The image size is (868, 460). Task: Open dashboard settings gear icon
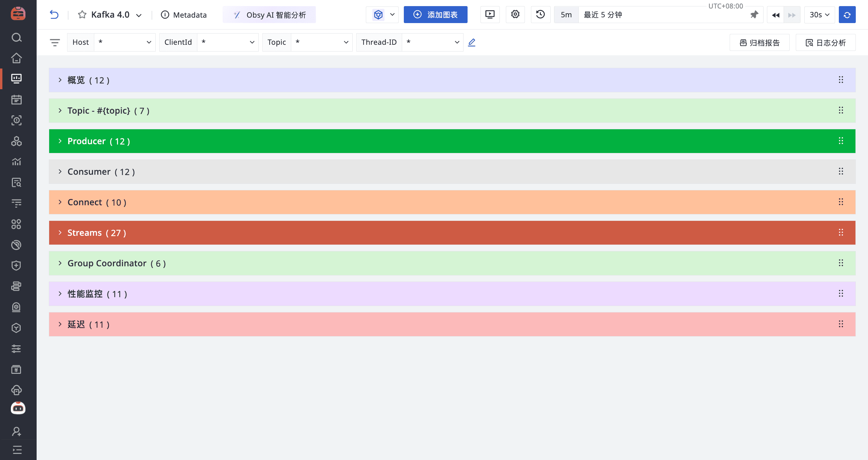[x=515, y=15]
